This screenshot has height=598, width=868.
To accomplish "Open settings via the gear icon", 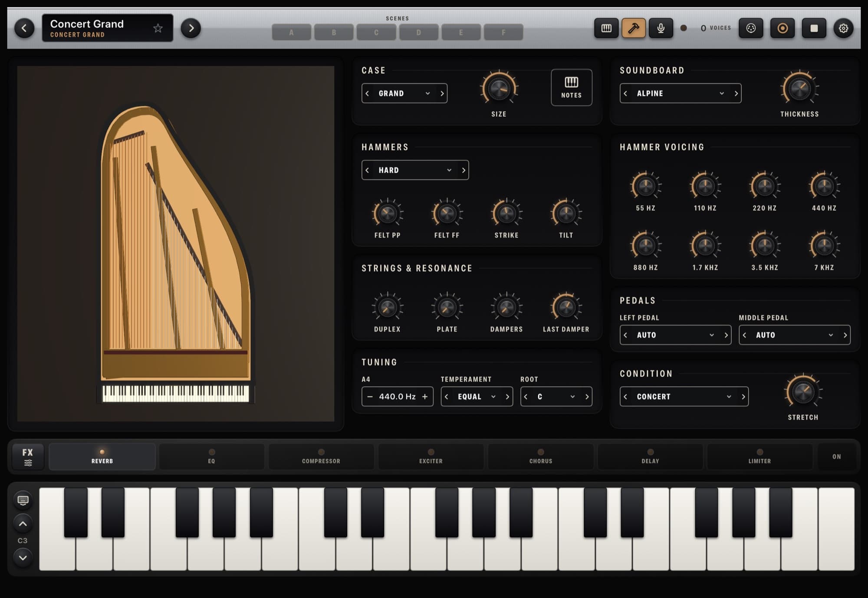I will pyautogui.click(x=843, y=28).
